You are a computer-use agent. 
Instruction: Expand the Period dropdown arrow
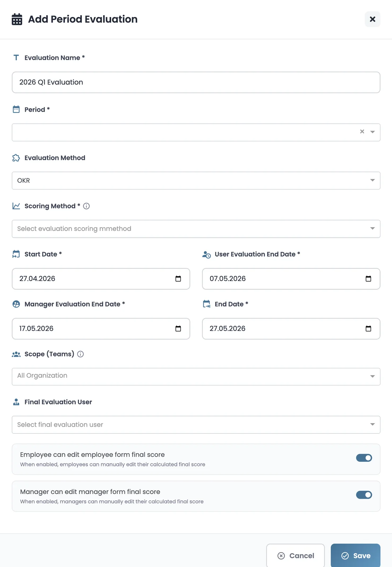coord(373,132)
